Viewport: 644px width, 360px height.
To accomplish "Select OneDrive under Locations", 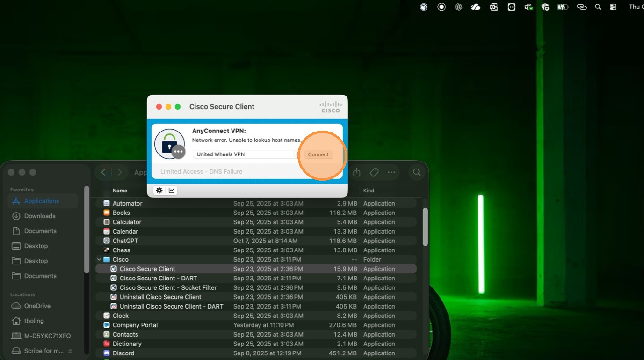I will point(37,306).
